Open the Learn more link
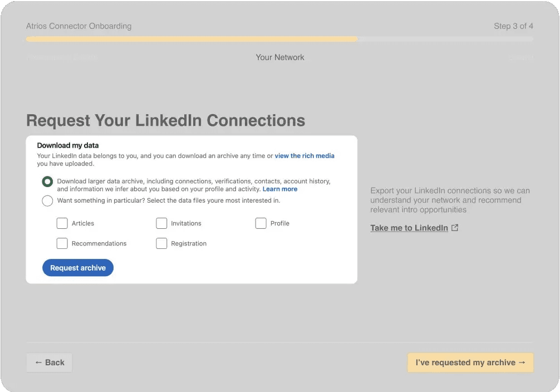 tap(279, 189)
